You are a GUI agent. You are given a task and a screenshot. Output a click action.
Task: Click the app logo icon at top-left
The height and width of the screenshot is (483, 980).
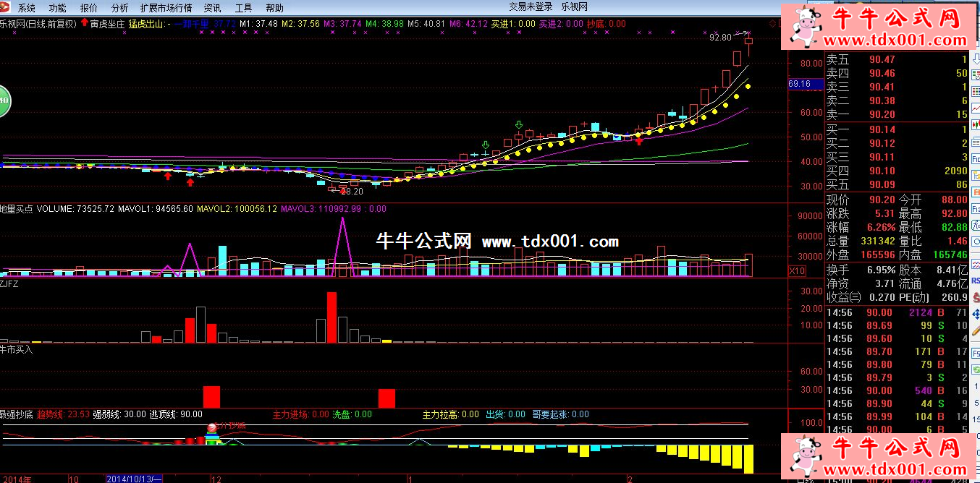(7, 8)
